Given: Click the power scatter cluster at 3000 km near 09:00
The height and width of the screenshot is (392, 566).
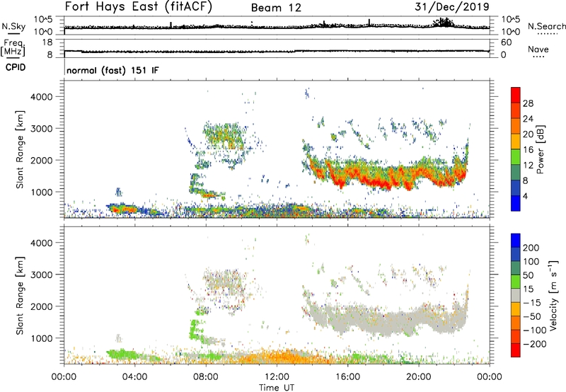Looking at the screenshot, I should coord(224,135).
